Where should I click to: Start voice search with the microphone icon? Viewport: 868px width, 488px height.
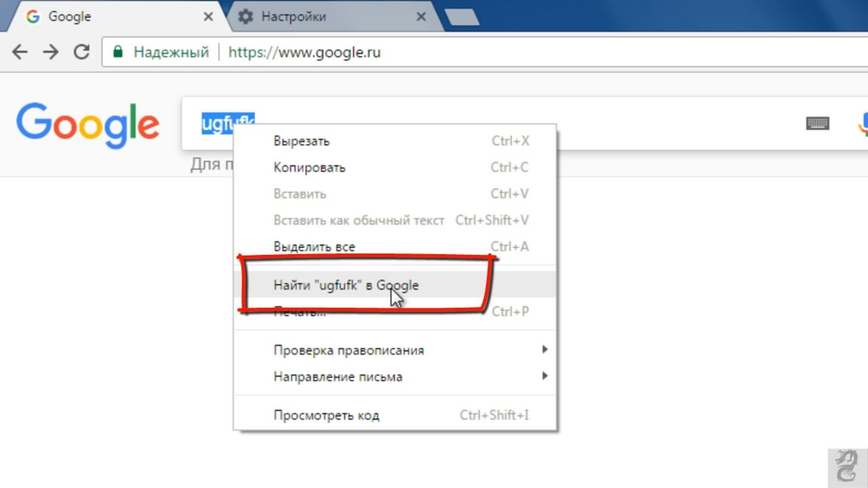[x=863, y=123]
